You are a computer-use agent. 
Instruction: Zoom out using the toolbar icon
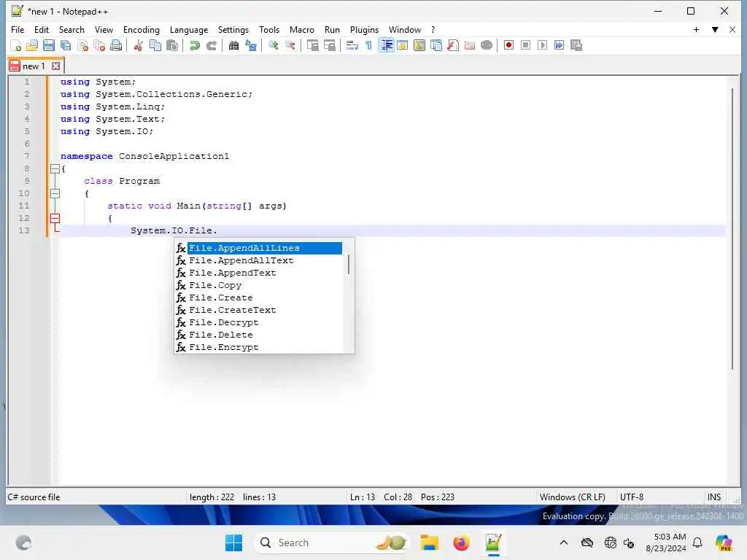[x=290, y=45]
